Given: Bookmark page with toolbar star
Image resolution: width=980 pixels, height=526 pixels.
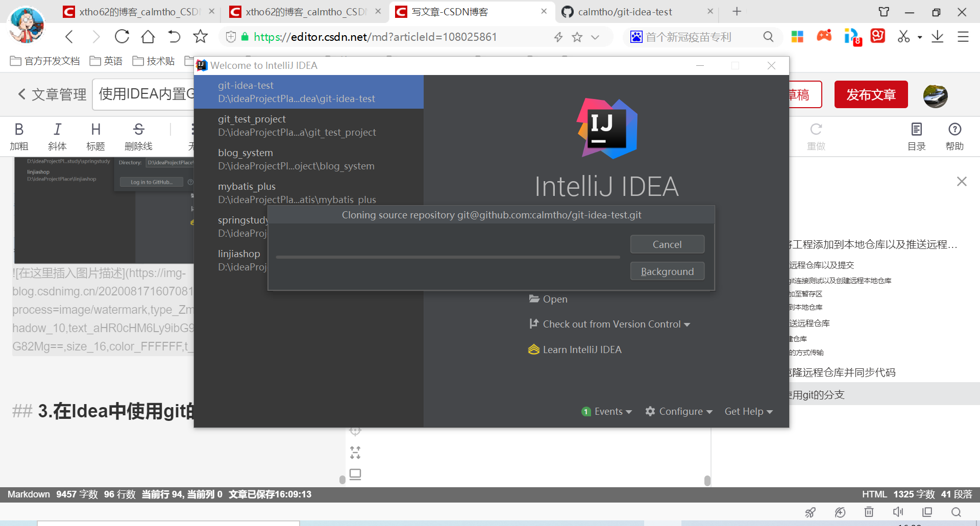Looking at the screenshot, I should (x=201, y=36).
